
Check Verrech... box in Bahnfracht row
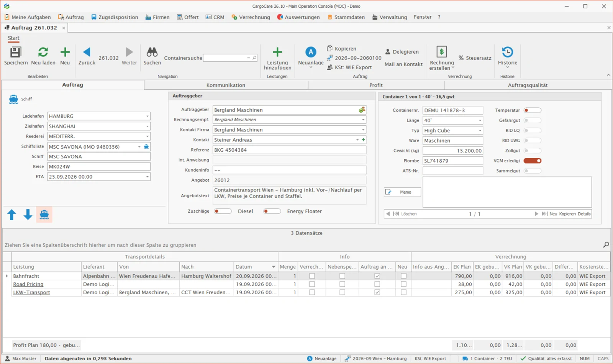click(x=312, y=276)
